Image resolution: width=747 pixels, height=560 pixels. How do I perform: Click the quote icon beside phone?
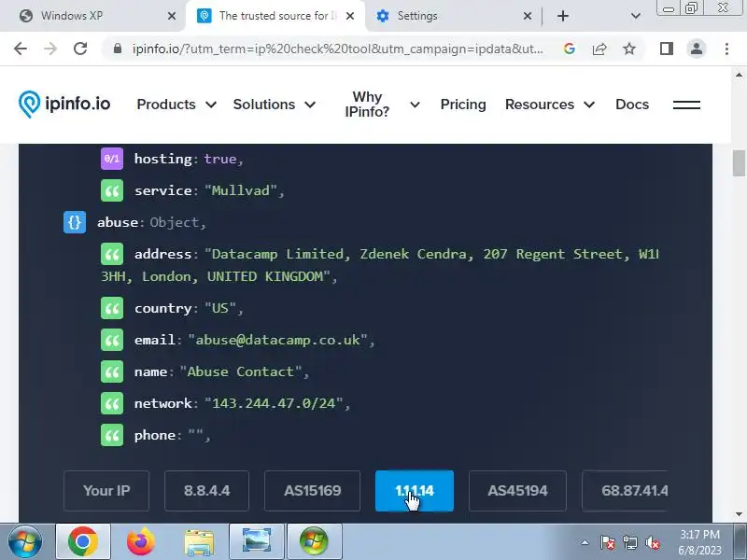112,435
